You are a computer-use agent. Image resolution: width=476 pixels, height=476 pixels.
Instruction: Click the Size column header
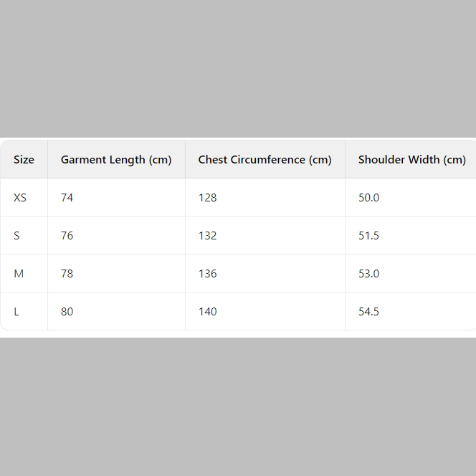[24, 160]
